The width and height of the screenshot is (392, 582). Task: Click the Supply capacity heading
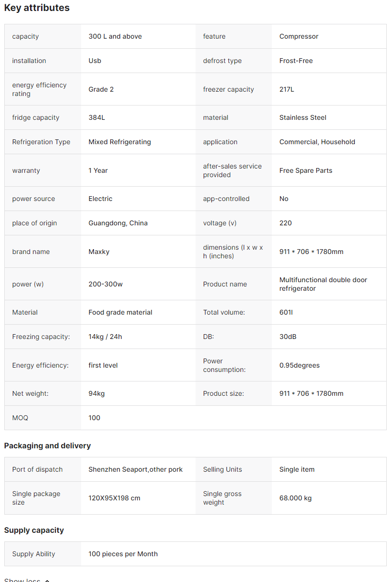[34, 530]
